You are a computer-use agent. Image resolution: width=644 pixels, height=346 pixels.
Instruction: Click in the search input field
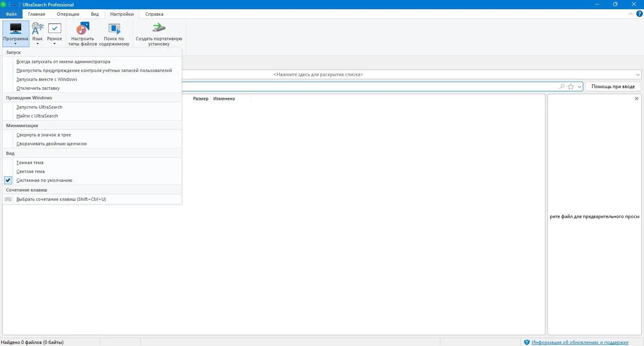point(369,86)
